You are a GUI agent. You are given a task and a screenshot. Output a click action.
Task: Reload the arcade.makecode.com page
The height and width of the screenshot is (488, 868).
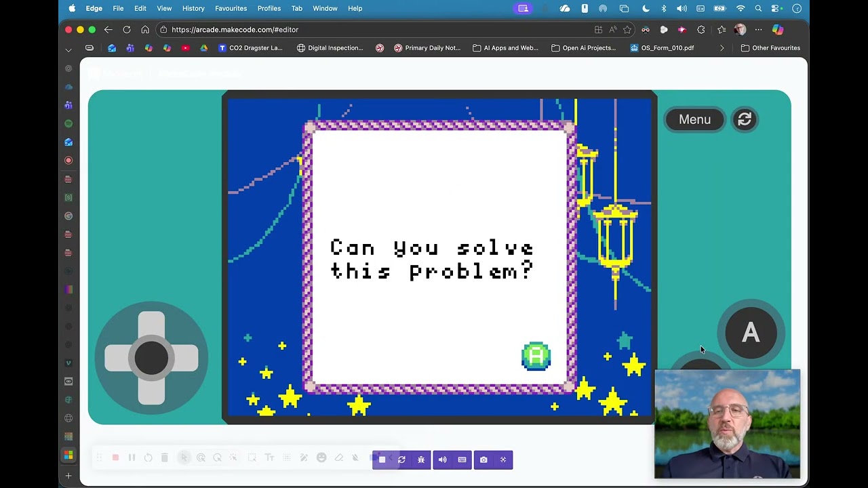126,30
